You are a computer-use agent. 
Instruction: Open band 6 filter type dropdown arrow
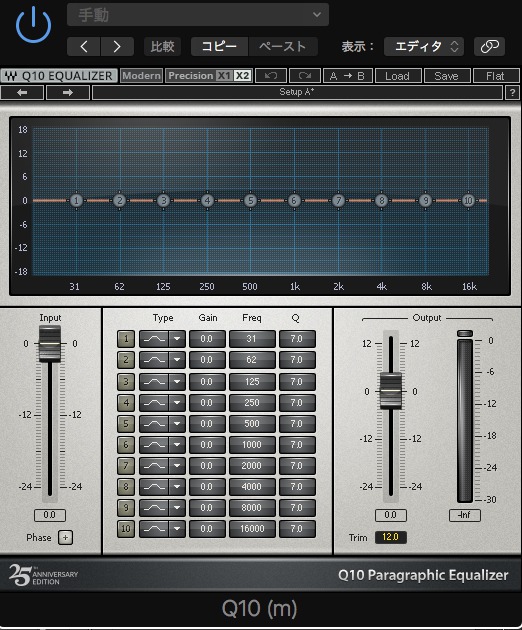coord(177,444)
